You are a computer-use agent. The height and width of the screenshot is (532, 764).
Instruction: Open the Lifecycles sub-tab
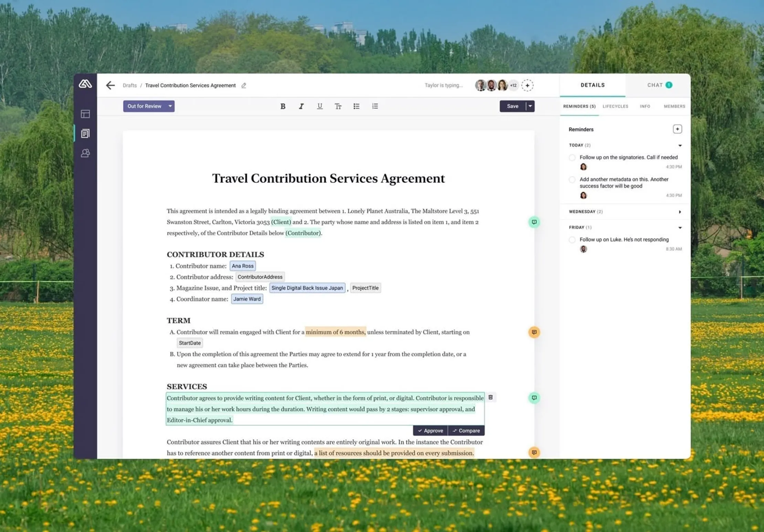pos(615,106)
